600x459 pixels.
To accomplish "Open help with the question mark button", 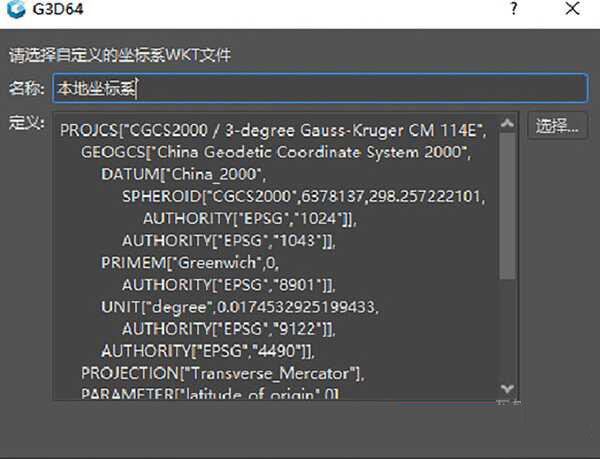I will click(x=513, y=12).
